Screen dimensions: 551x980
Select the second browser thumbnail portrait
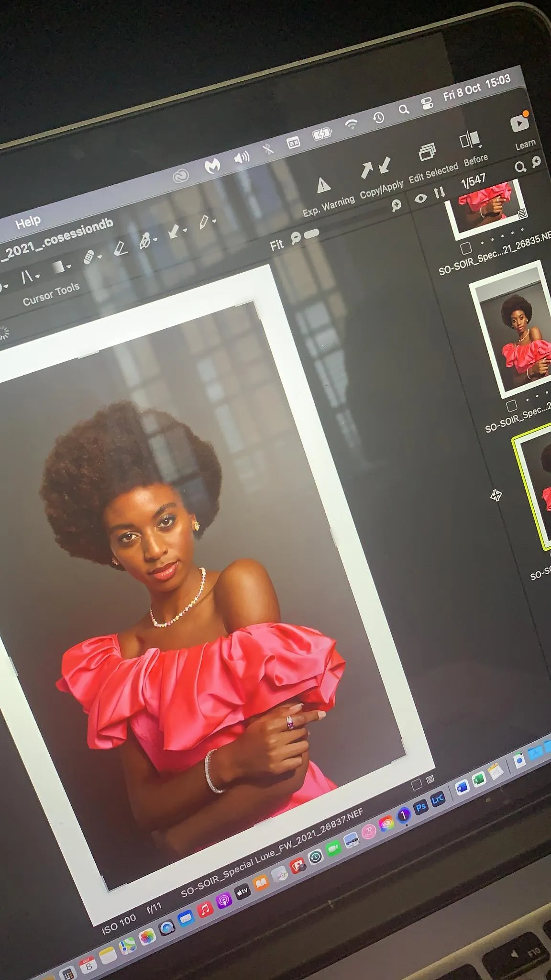(513, 331)
